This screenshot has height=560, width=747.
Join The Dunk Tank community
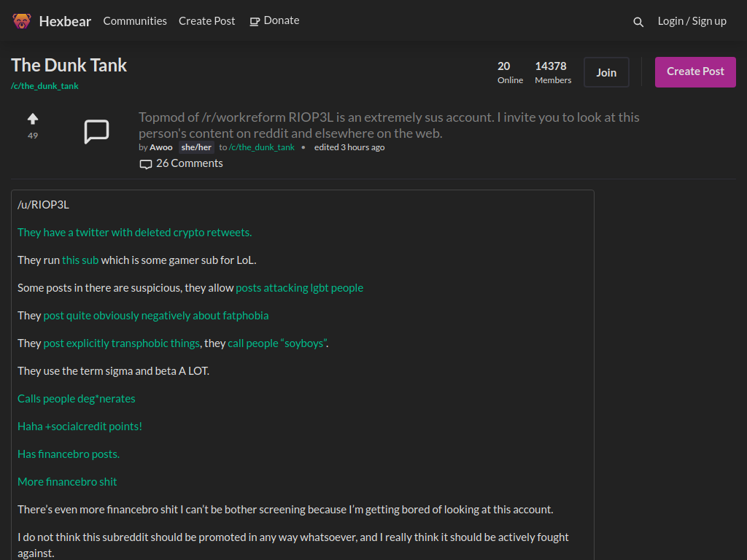pos(606,72)
